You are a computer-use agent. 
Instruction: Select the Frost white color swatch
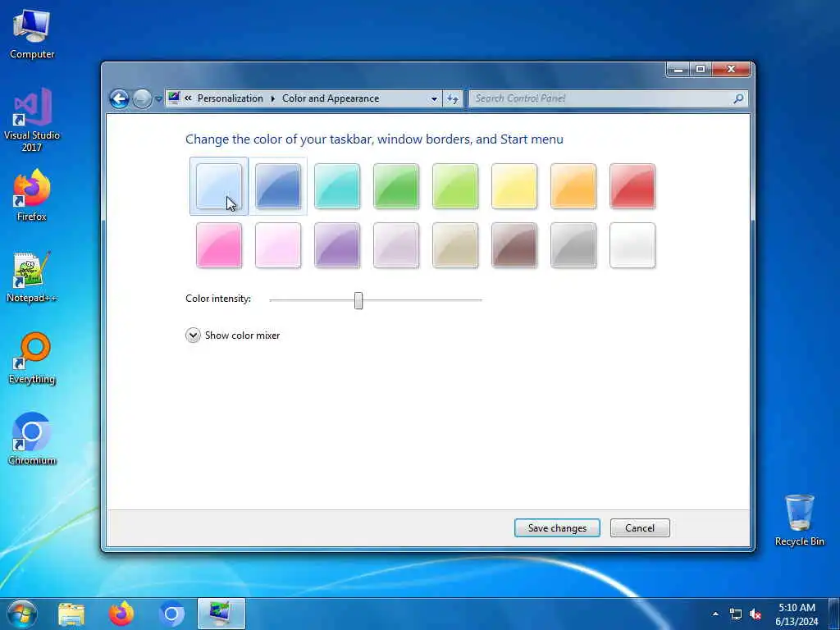coord(632,245)
